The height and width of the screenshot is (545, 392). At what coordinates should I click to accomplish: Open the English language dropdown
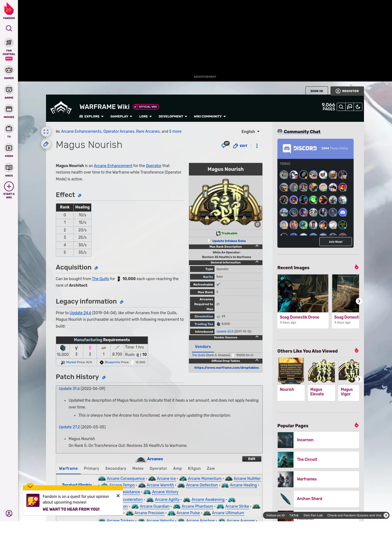pyautogui.click(x=250, y=132)
